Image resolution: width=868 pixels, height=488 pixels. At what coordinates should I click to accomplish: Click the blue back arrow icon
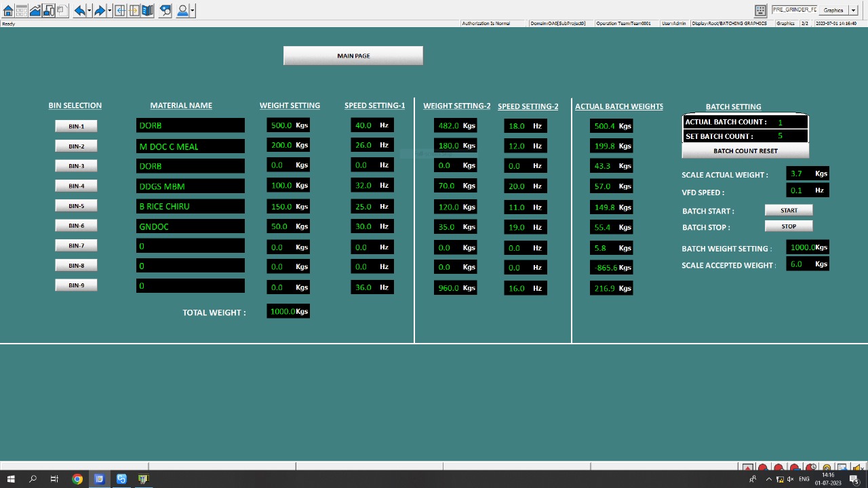(79, 10)
